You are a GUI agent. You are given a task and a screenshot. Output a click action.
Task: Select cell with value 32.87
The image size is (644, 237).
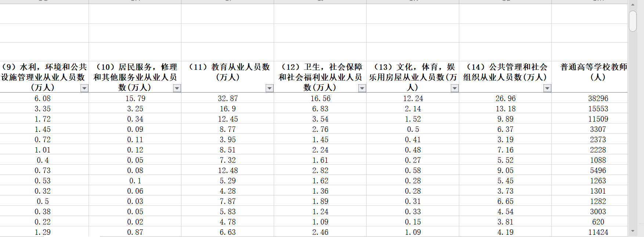[228, 98]
